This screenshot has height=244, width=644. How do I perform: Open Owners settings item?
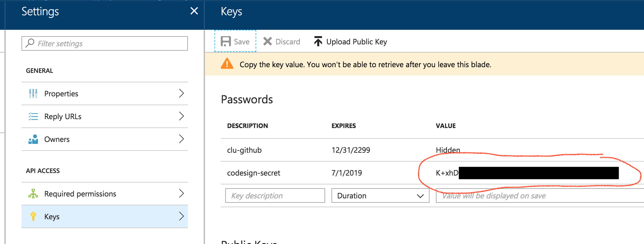(x=105, y=139)
